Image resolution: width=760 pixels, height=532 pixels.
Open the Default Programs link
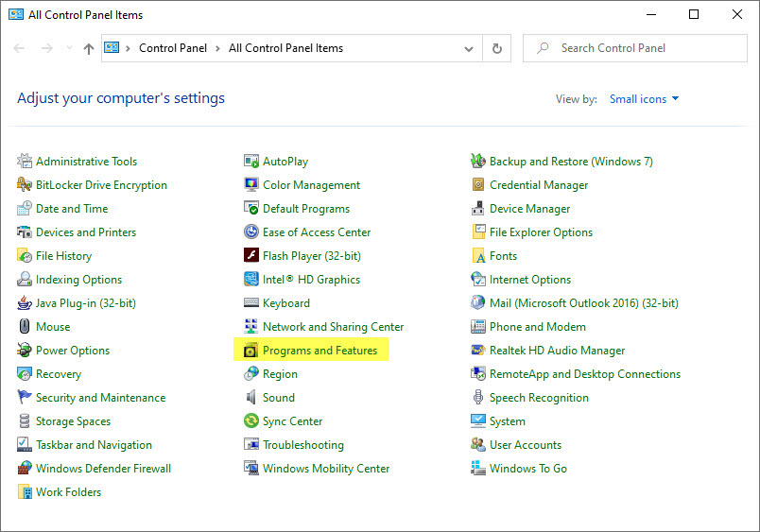point(306,208)
